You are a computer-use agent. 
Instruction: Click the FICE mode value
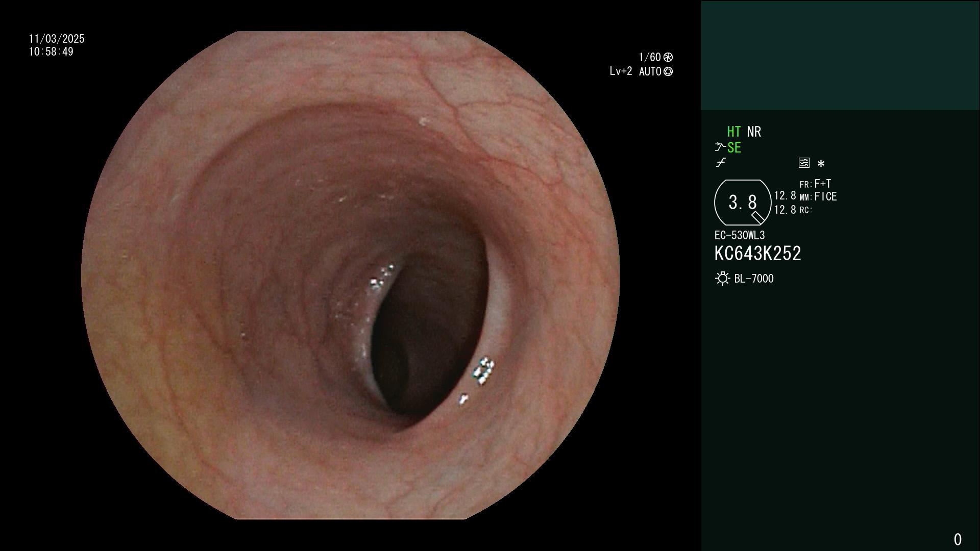pyautogui.click(x=825, y=196)
